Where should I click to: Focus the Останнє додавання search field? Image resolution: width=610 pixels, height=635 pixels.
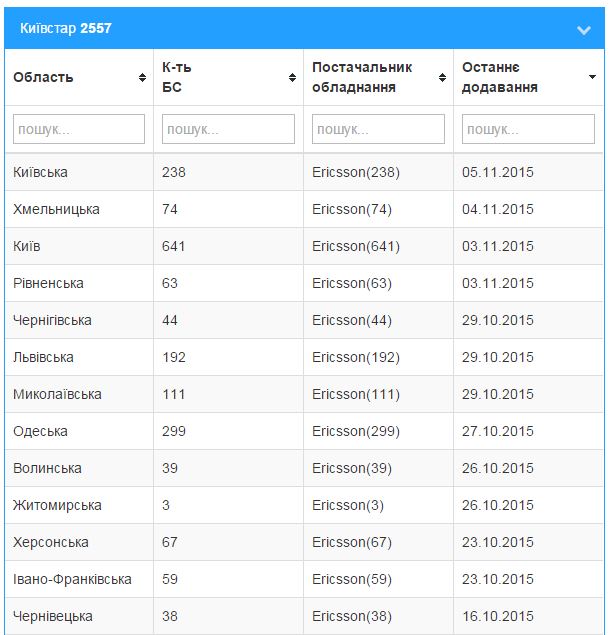tap(528, 129)
